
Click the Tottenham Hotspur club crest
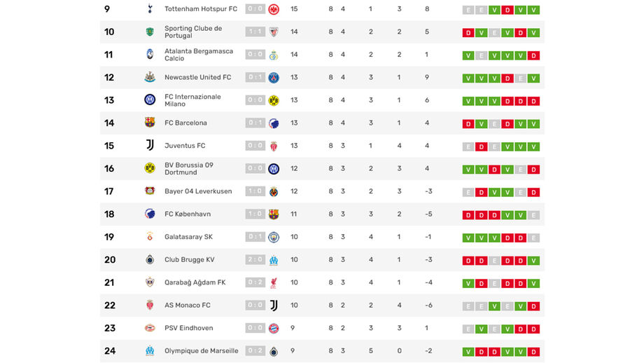coord(150,9)
